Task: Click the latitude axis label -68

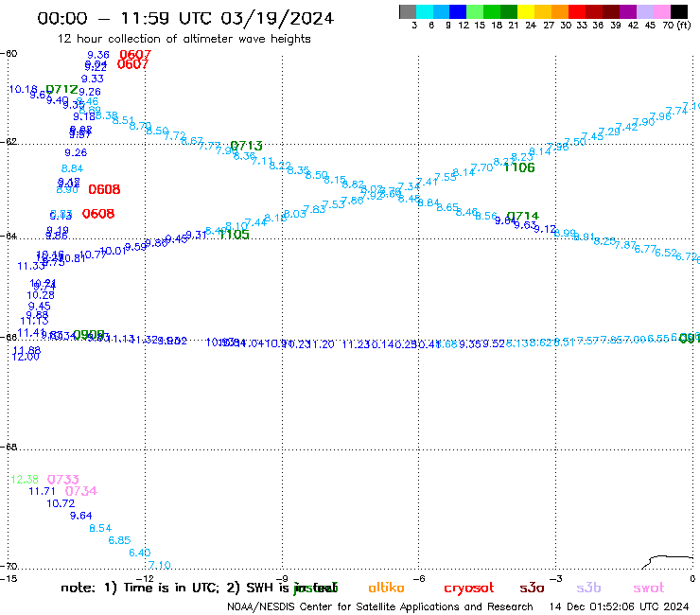Action: (9, 448)
